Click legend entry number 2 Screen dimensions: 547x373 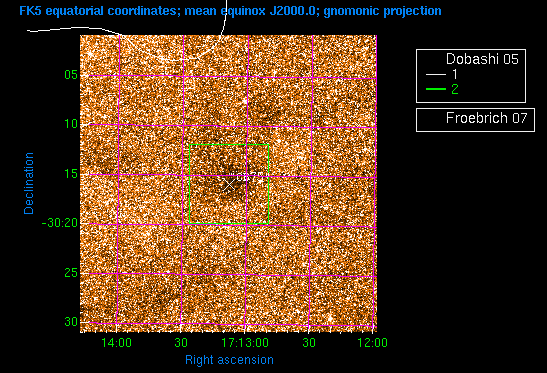(x=455, y=89)
